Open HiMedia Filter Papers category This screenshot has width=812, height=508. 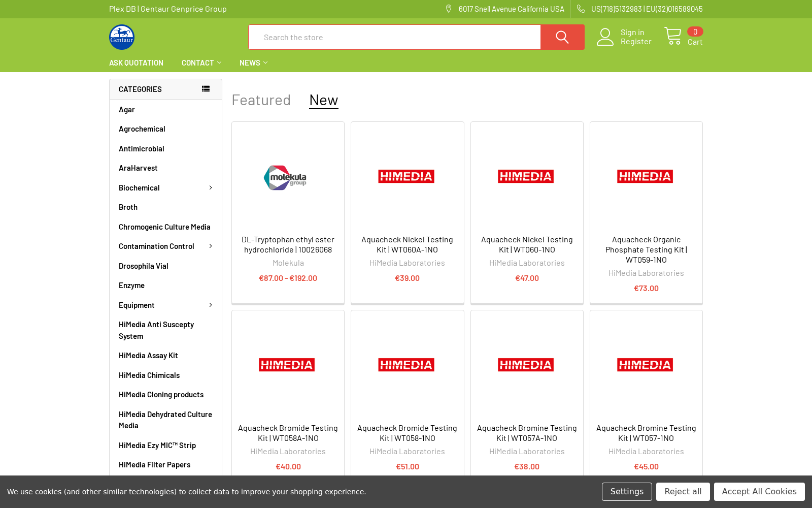(154, 465)
